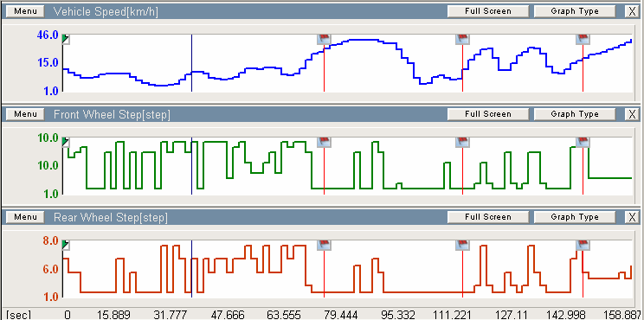
Task: Click blue cursor line in Vehicle Speed graph
Action: (192, 63)
